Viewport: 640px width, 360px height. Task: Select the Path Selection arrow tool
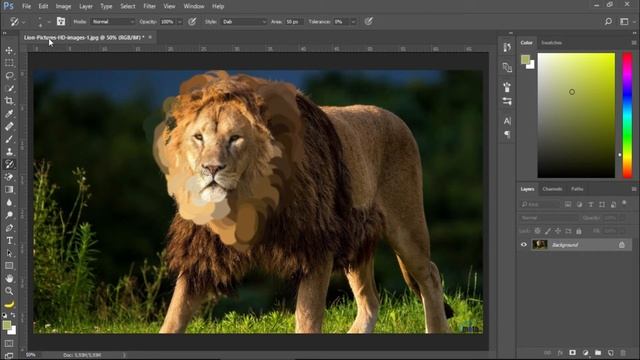(9, 253)
